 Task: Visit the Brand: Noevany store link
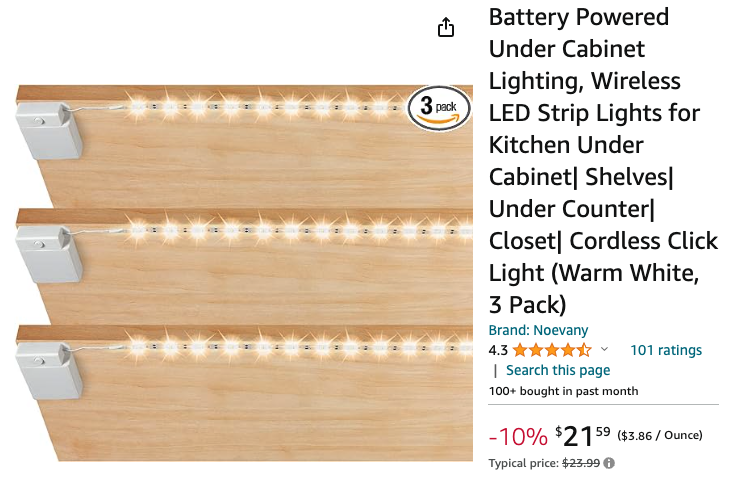(538, 330)
